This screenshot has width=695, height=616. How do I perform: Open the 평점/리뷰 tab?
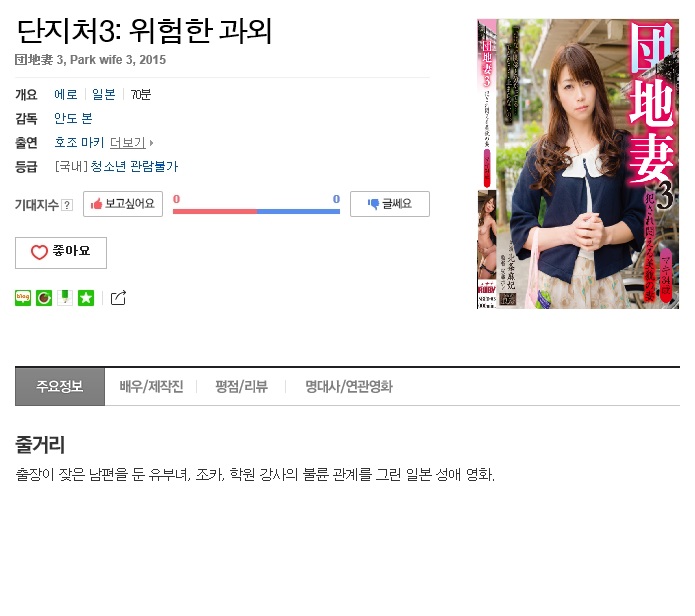coord(241,386)
